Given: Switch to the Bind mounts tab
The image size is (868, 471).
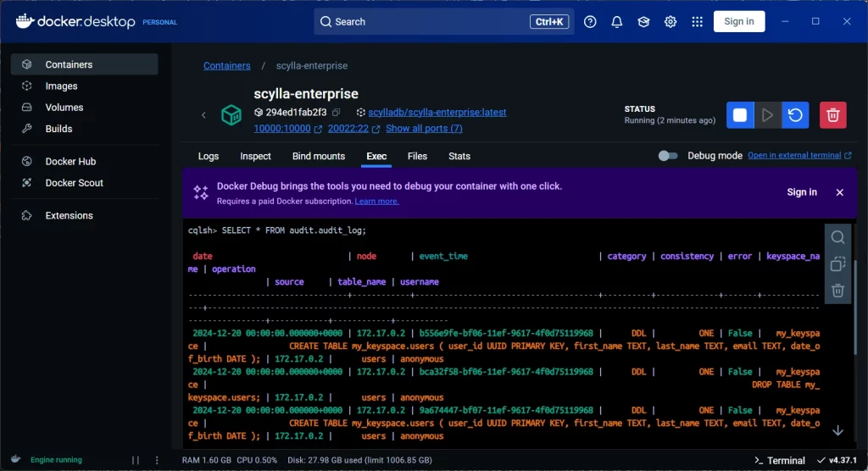Looking at the screenshot, I should pos(319,156).
